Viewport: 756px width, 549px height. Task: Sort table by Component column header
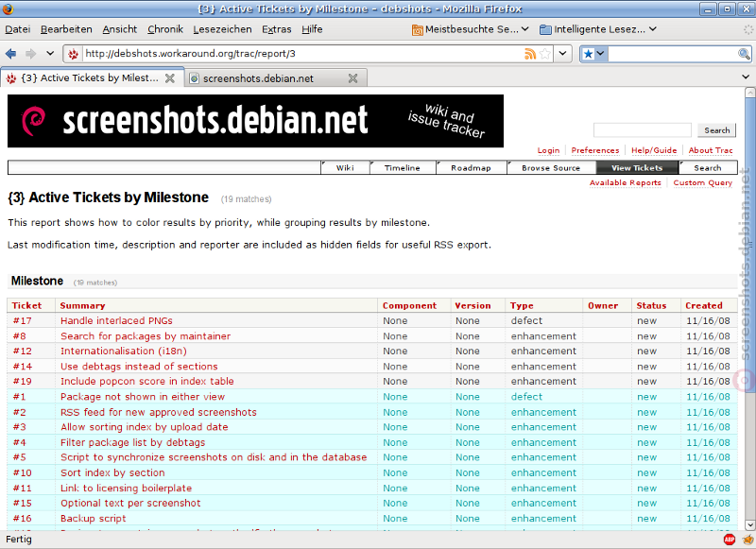point(409,305)
